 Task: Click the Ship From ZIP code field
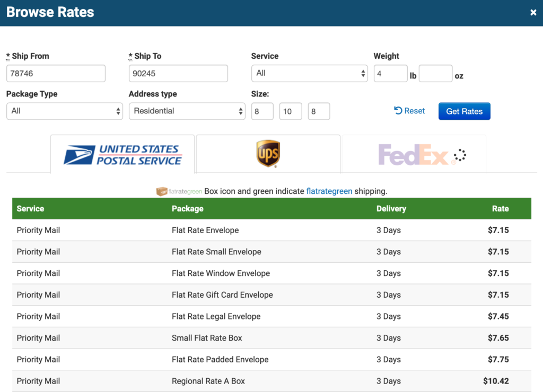tap(55, 73)
